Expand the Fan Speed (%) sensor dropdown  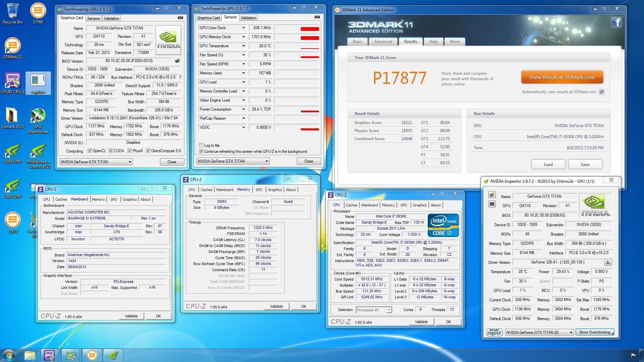[x=244, y=55]
